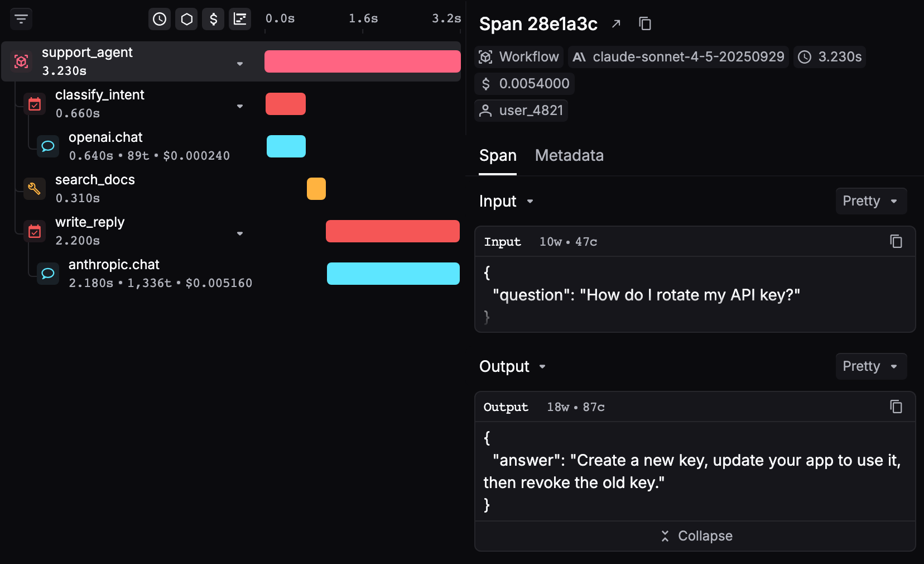Click the dollar icon beside 0.0054000
Viewport: 924px width, 564px height.
(x=485, y=84)
